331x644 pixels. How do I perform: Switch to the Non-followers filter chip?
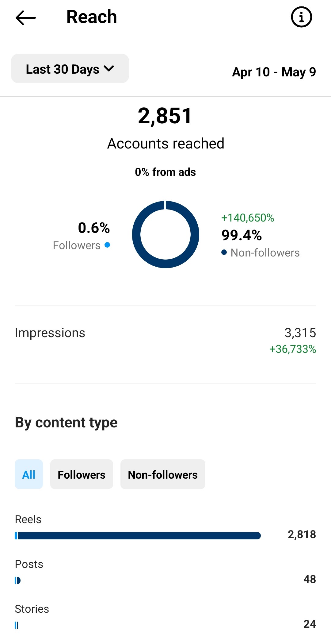(163, 474)
